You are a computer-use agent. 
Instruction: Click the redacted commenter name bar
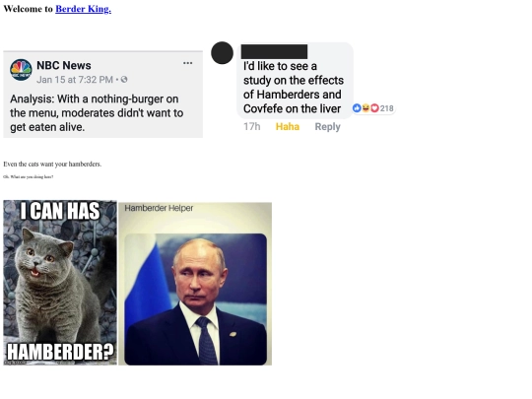tap(274, 51)
